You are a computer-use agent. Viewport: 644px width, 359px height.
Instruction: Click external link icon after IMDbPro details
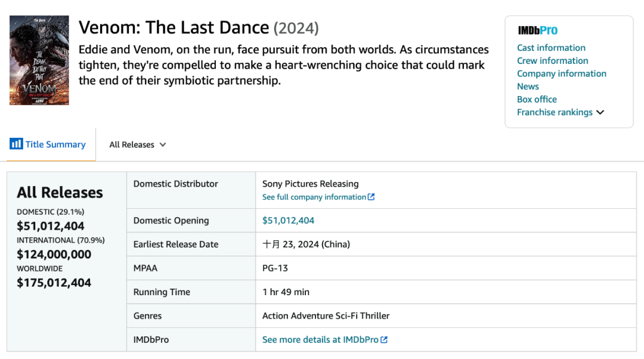(384, 339)
